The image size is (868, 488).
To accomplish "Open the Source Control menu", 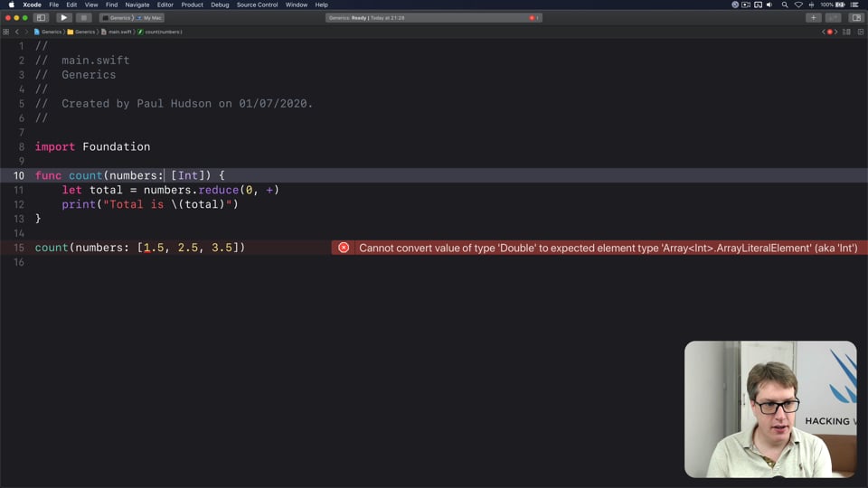I will 257,5.
